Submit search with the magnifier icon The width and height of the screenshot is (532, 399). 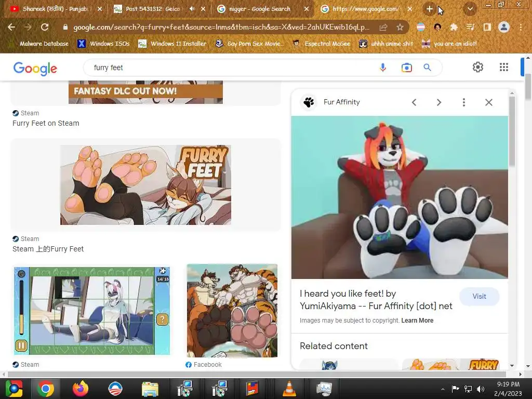(427, 68)
